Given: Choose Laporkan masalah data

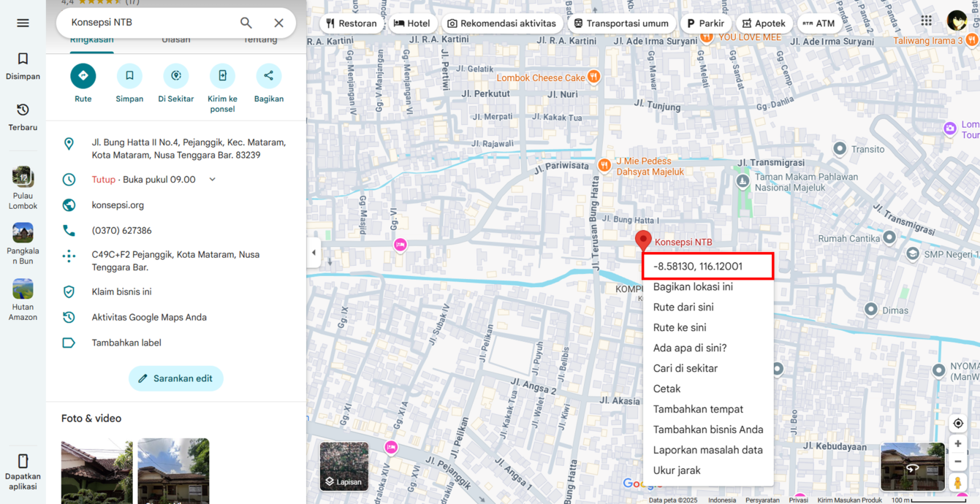Looking at the screenshot, I should (707, 451).
